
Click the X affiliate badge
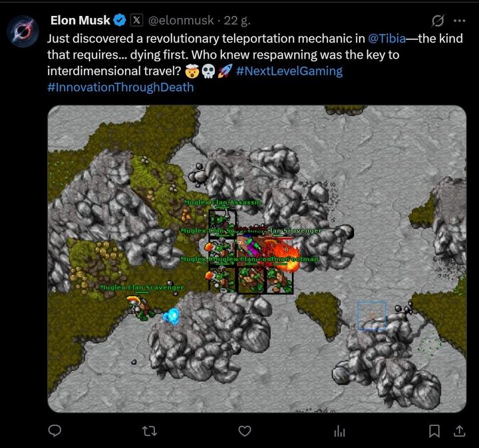coord(136,20)
